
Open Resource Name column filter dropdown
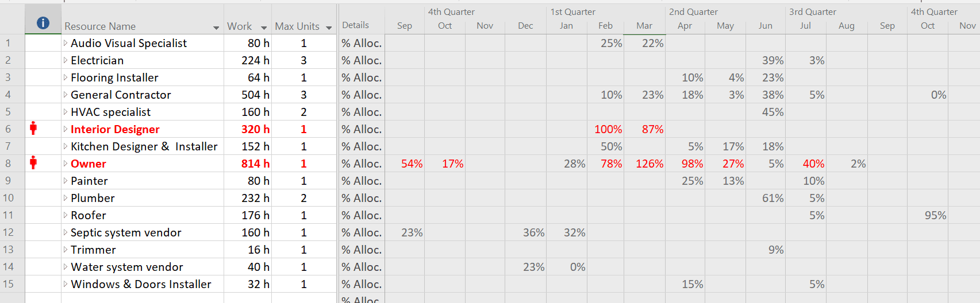(216, 28)
